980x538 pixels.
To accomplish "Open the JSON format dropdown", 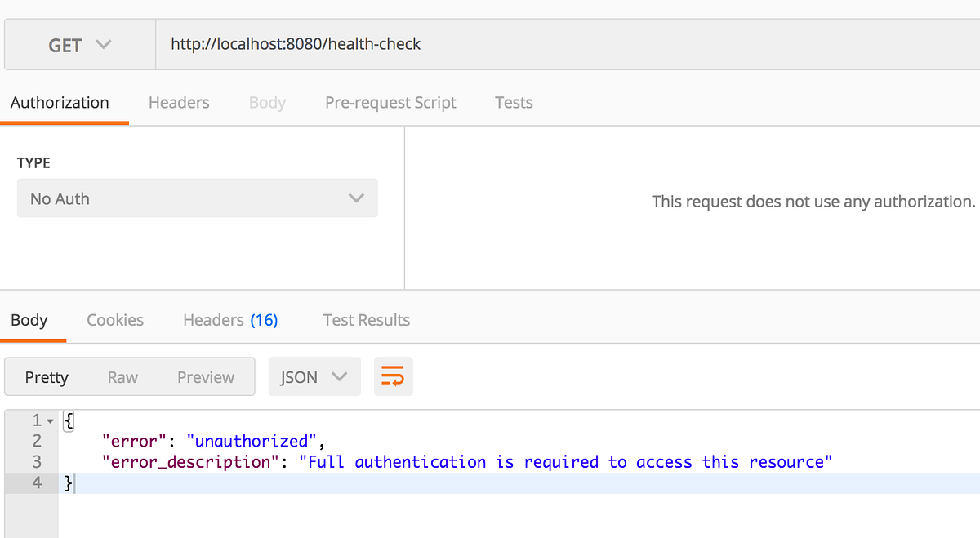I will tap(314, 377).
